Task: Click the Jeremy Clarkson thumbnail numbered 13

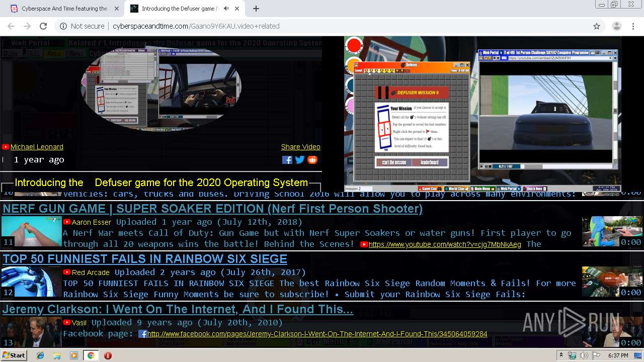Action: click(x=32, y=332)
